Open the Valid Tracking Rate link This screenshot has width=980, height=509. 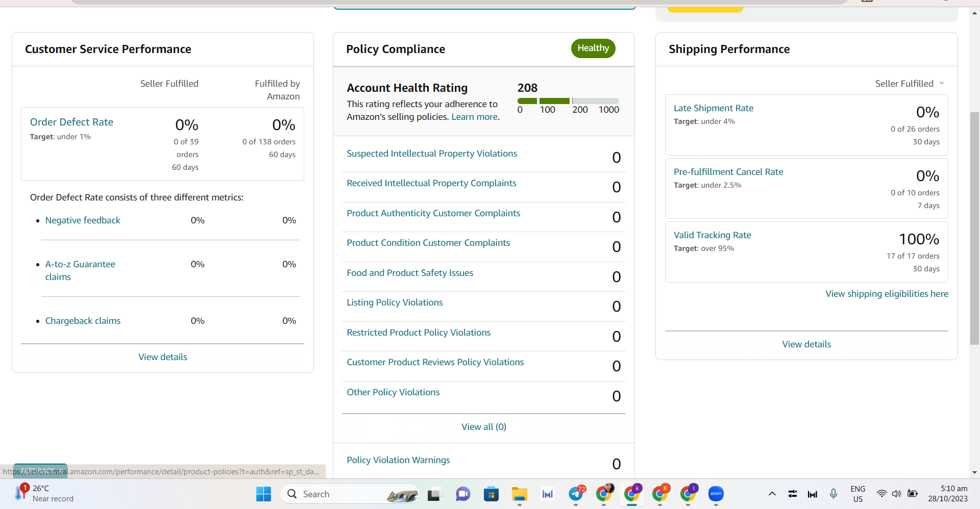click(x=713, y=235)
